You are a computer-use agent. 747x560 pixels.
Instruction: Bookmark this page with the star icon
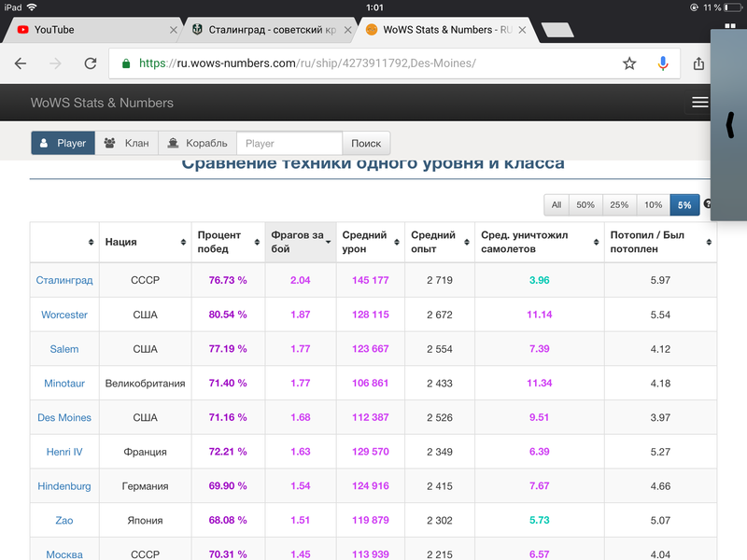coord(629,63)
